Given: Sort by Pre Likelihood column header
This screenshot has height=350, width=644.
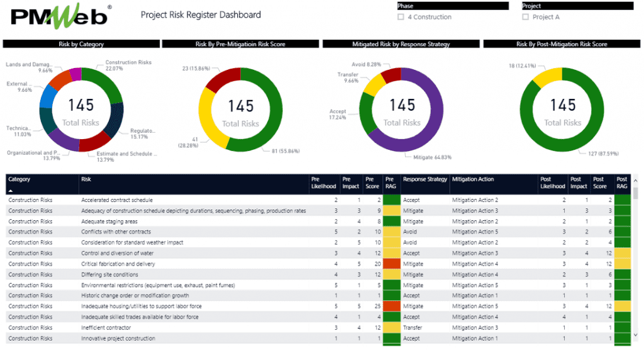Looking at the screenshot, I should tap(324, 183).
